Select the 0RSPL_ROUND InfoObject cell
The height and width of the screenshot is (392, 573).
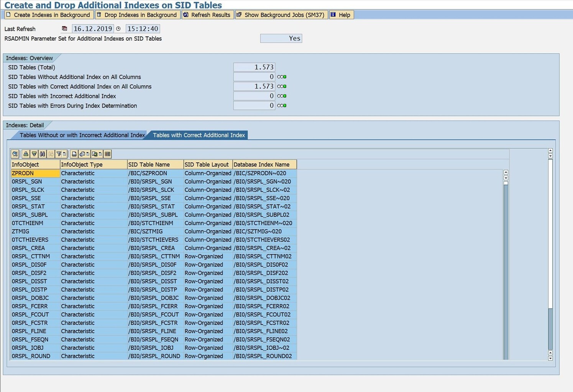coord(35,356)
